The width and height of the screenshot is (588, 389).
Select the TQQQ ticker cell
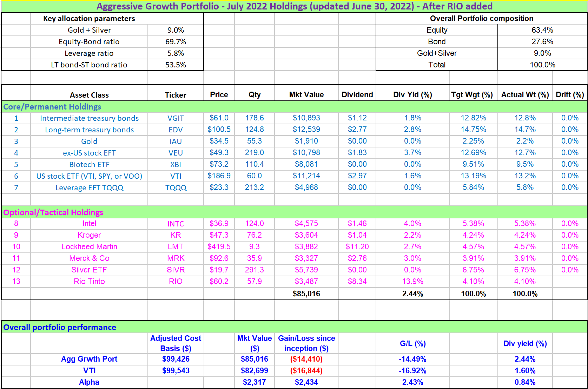coord(176,188)
